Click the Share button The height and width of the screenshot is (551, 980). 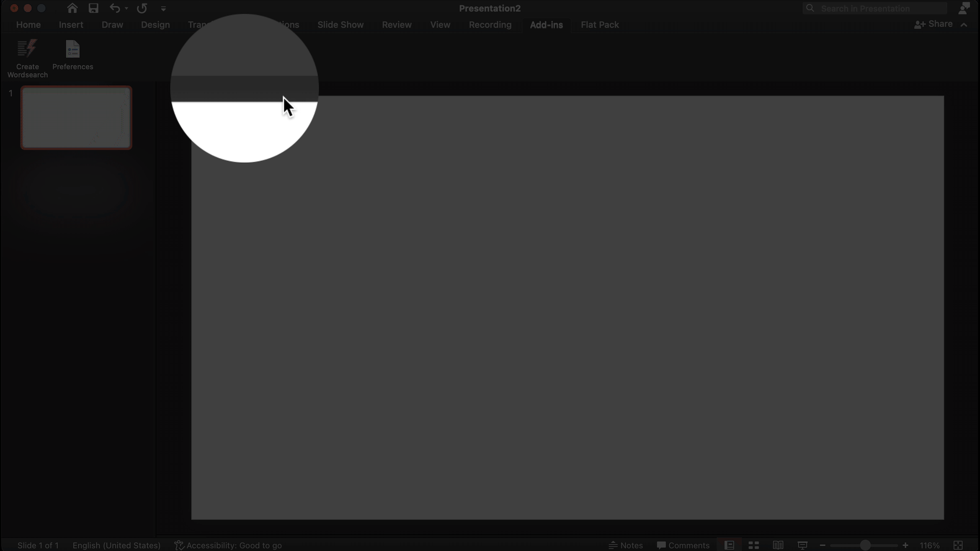coord(934,24)
